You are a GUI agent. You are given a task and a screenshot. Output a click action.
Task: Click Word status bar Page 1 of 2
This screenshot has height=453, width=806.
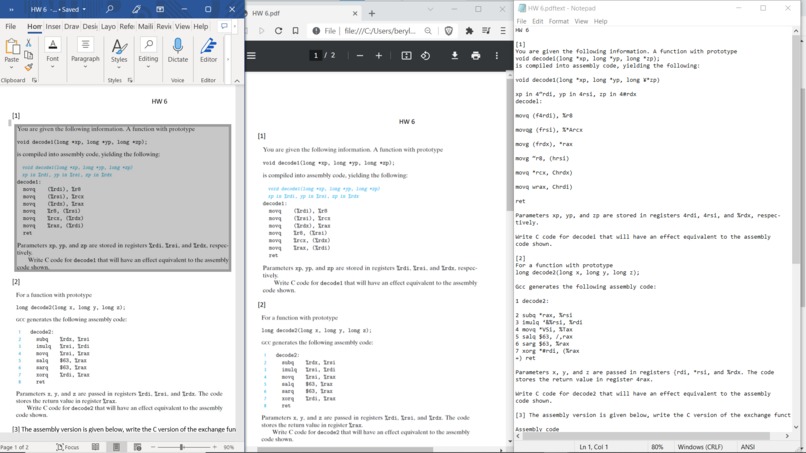pos(14,447)
